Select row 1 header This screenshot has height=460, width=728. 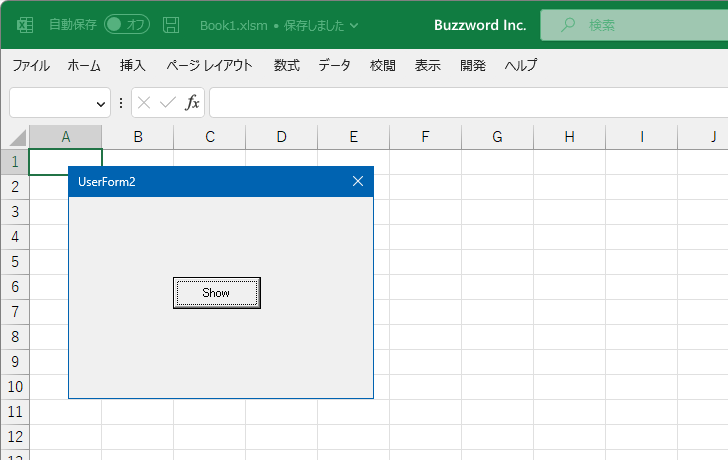(x=15, y=162)
